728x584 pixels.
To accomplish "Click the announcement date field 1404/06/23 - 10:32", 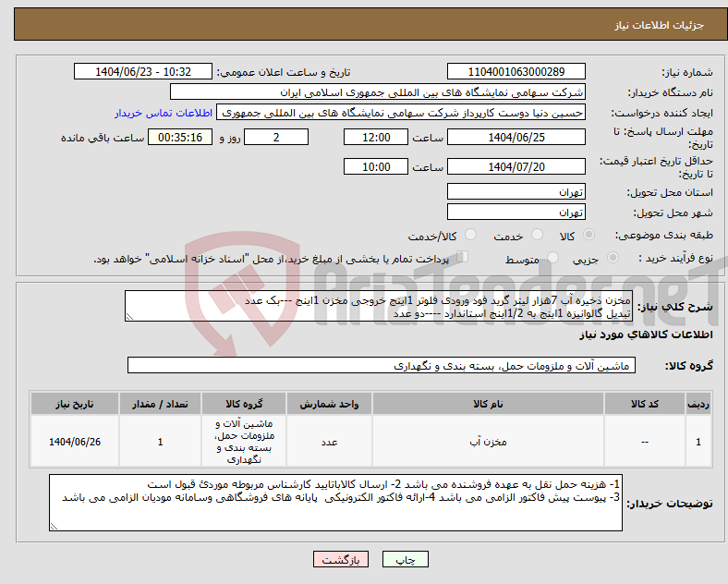I will tap(143, 72).
